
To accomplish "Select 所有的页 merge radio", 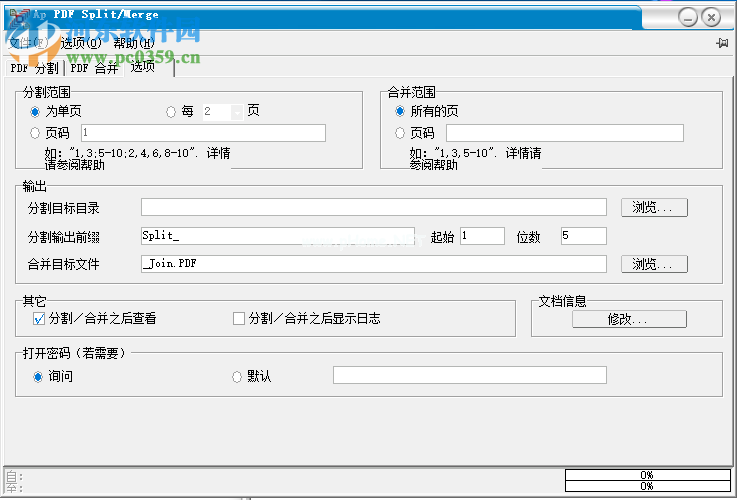I will point(400,111).
